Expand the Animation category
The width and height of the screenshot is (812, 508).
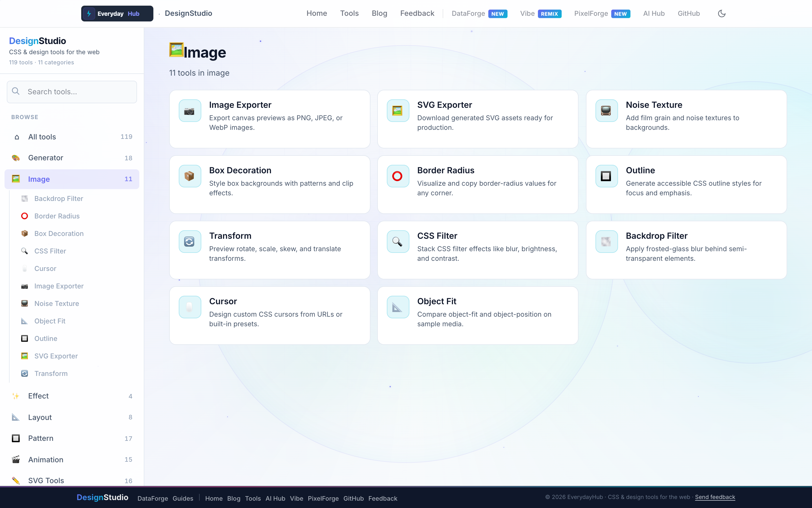pos(72,460)
